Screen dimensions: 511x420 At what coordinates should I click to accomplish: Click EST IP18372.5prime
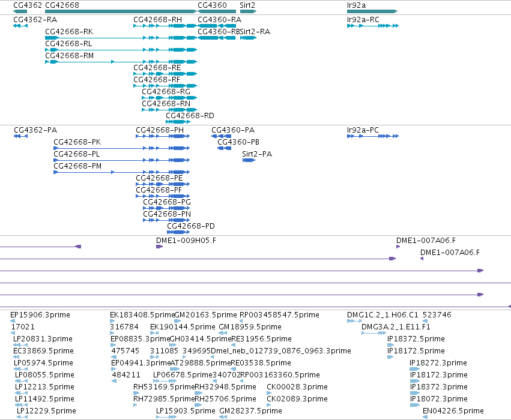click(x=416, y=339)
